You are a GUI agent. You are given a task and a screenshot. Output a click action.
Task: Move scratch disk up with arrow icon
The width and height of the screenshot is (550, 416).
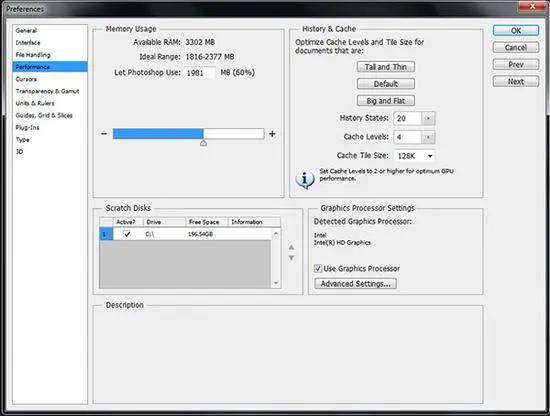(291, 247)
